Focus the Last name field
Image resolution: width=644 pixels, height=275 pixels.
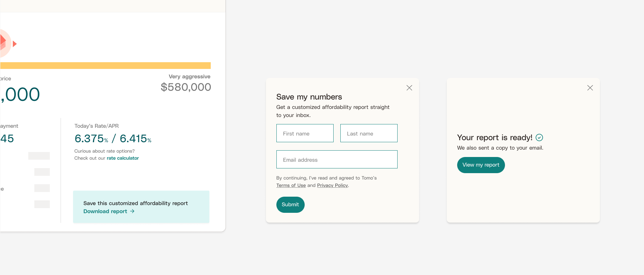tap(369, 133)
